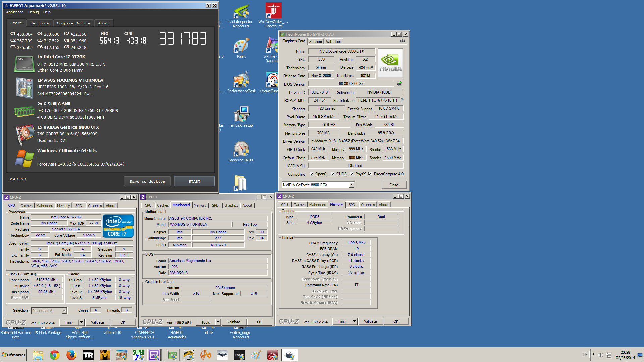Open the Metro M taskbar icon
This screenshot has width=644, height=362.
(105, 355)
